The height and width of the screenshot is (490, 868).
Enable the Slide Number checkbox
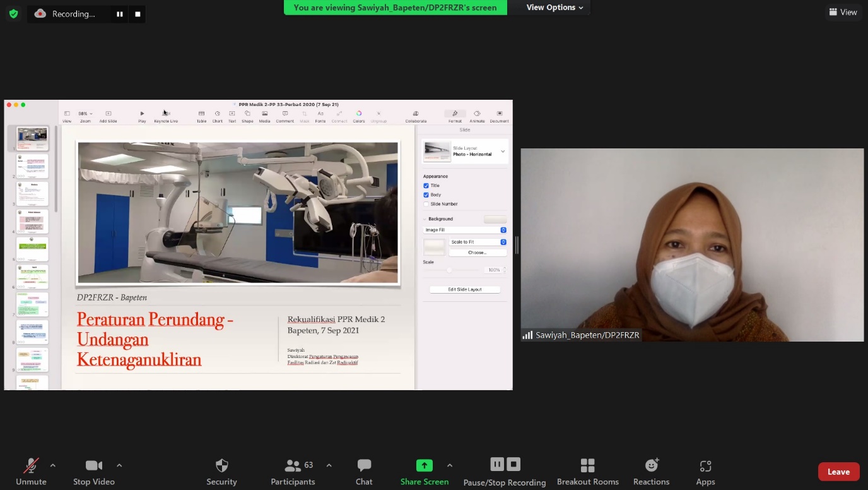click(x=426, y=204)
